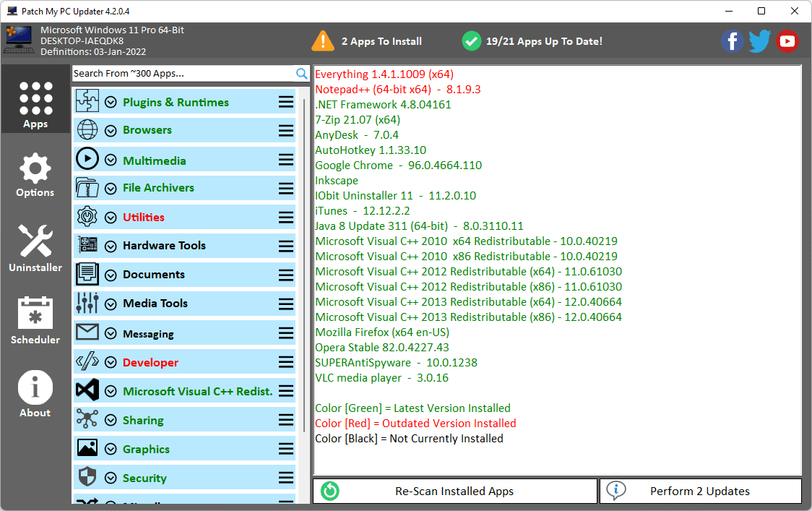
Task: Open the Security category hamburger menu
Action: [x=286, y=478]
